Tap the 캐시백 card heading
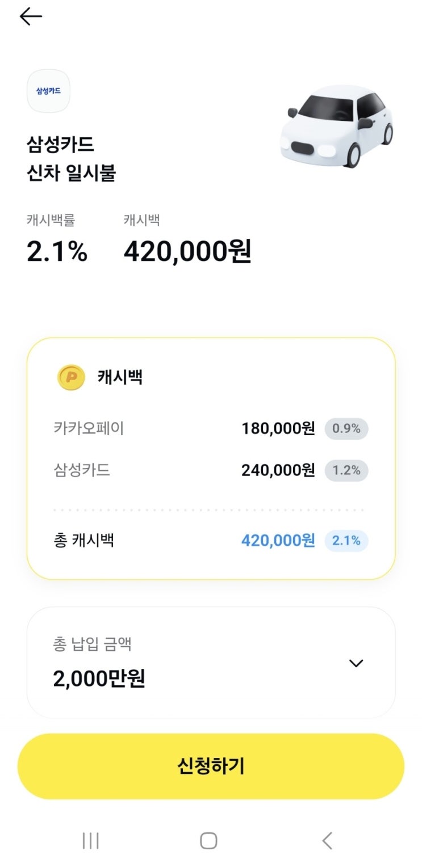This screenshot has height=868, width=422. [x=120, y=378]
